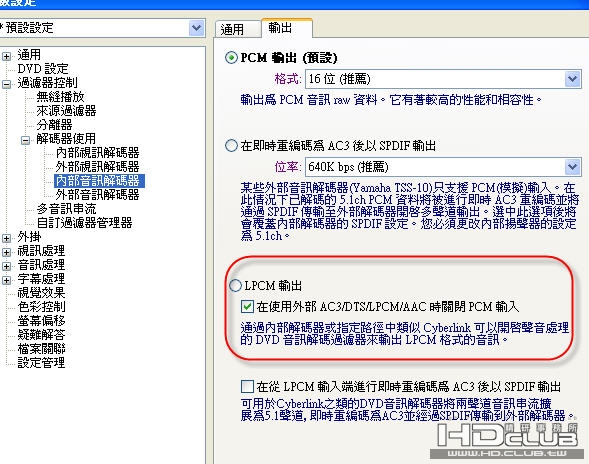Expand the 字幕處理 tree node

click(6, 280)
